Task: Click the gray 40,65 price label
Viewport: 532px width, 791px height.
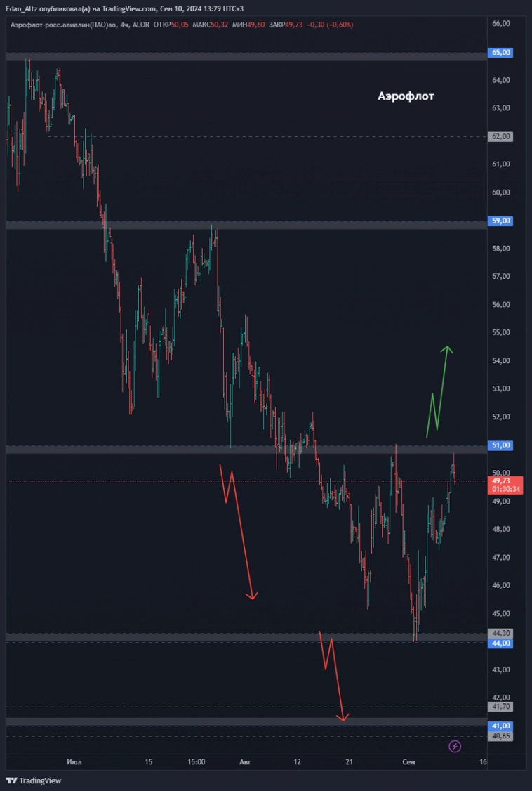Action: (x=500, y=736)
